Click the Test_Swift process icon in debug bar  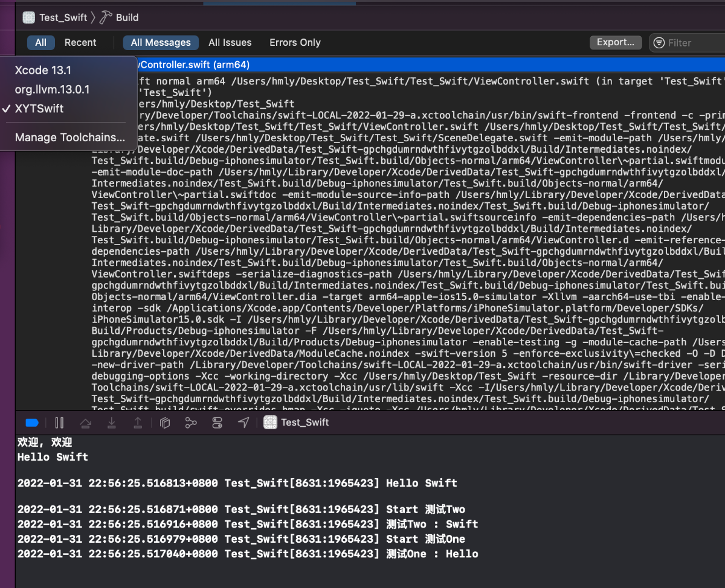coord(270,423)
